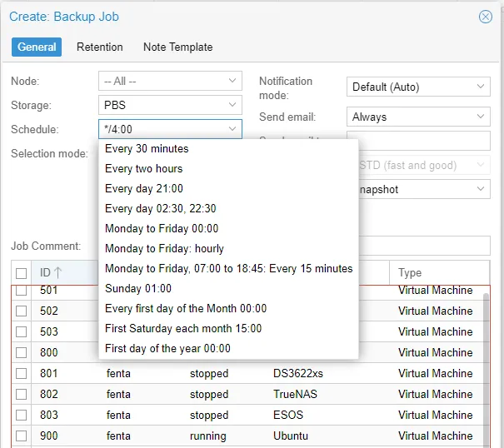Screen dimensions: 504x448
Task: Switch to the General tab
Action: [x=37, y=47]
